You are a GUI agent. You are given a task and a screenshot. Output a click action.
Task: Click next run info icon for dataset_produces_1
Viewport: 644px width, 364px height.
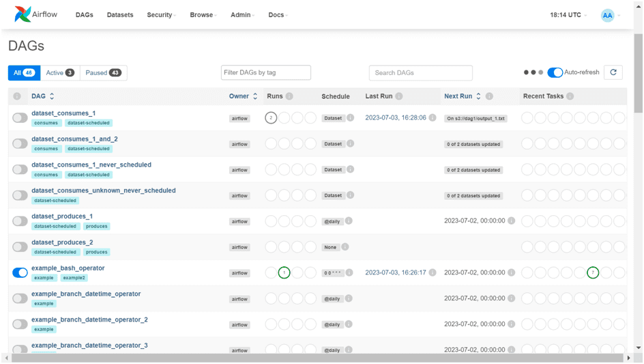tap(512, 221)
